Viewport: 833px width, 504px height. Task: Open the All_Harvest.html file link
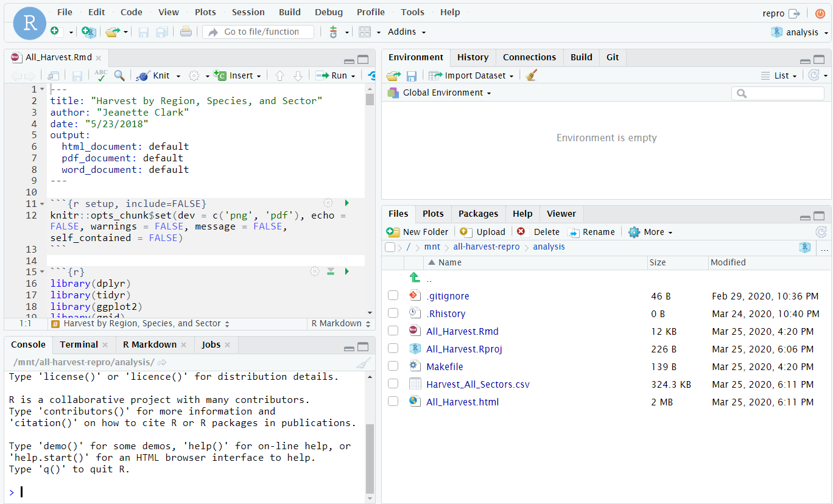[462, 402]
